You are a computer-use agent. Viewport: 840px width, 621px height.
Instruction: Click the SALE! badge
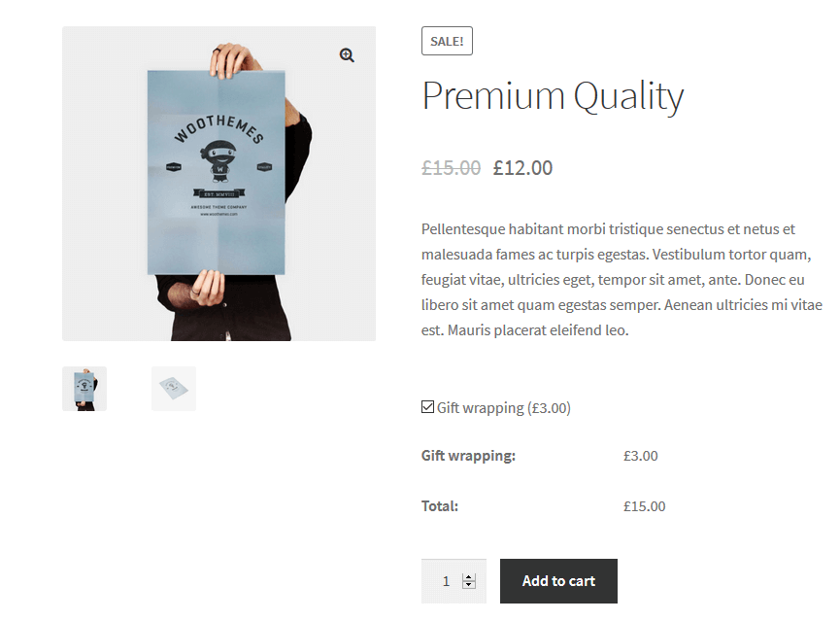tap(447, 41)
